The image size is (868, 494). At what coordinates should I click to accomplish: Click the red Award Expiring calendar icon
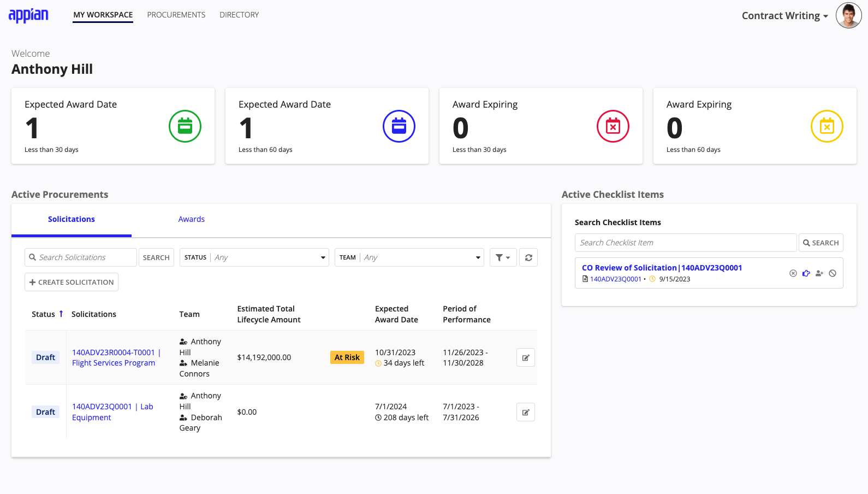click(613, 126)
